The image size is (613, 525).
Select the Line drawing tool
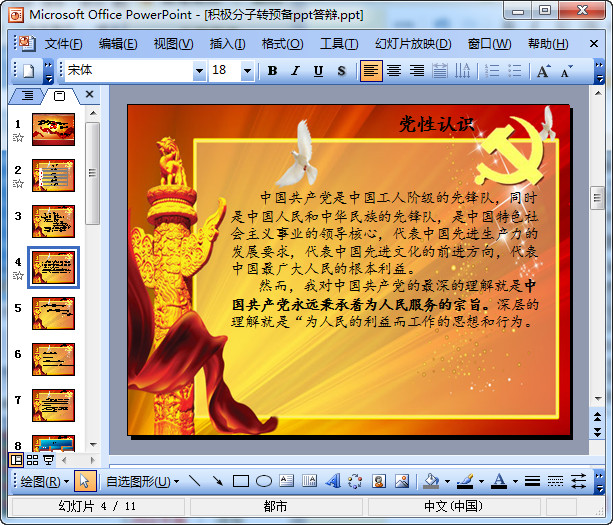[x=194, y=481]
